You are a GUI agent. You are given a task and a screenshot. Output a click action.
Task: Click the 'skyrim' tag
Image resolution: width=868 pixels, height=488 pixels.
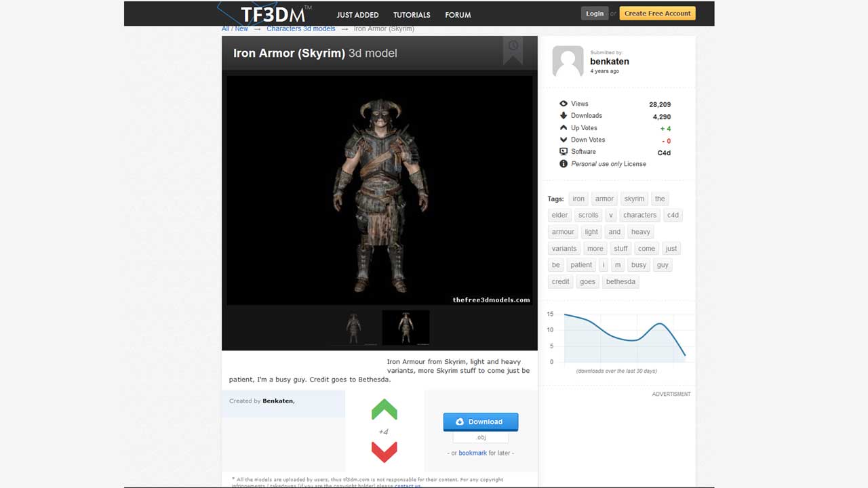point(634,199)
